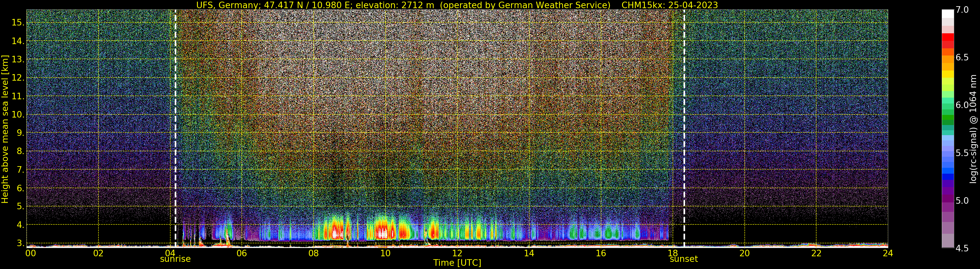Click the 'sunrise' label below the axis
Screen dimensions: 980x269
[175, 259]
